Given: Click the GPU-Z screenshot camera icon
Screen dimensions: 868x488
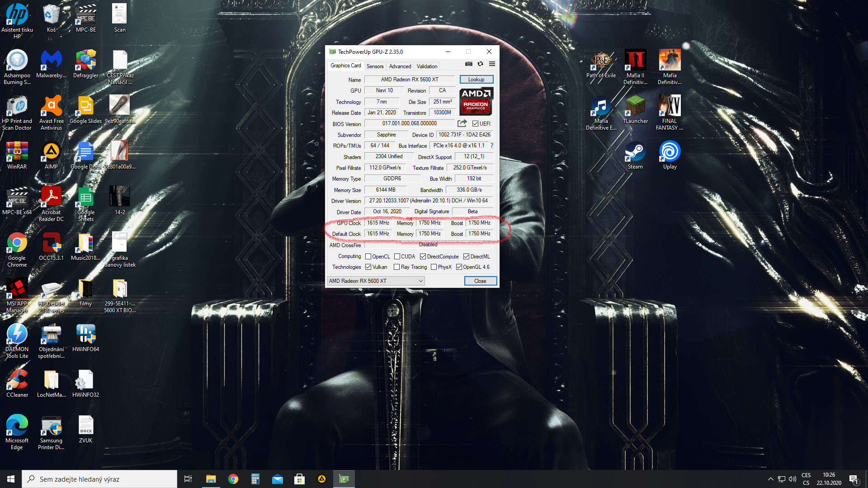Looking at the screenshot, I should coord(469,64).
